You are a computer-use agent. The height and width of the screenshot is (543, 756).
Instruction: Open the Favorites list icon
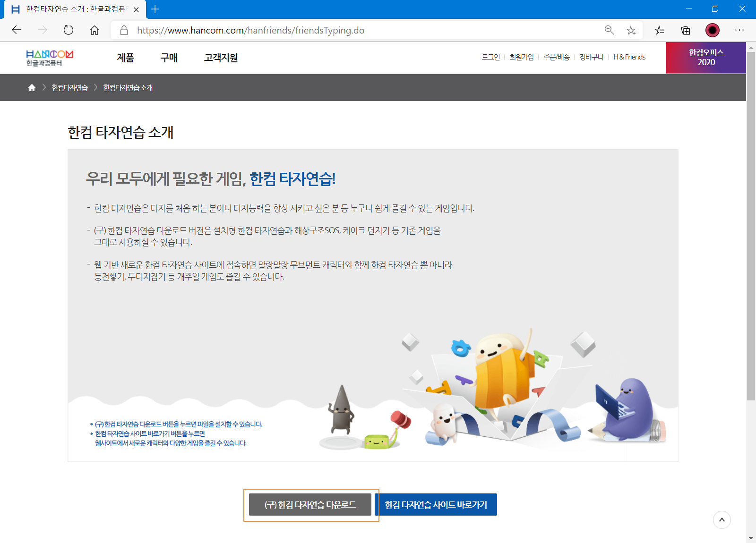point(660,30)
